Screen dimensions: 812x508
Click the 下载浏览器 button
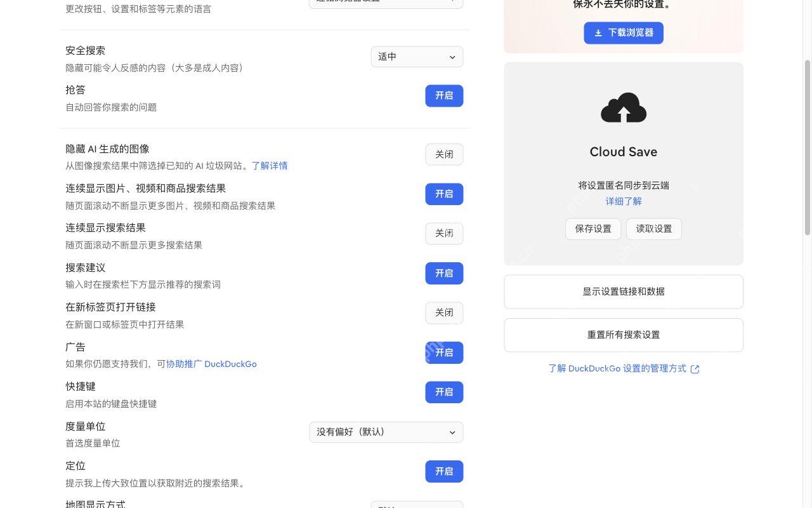click(x=624, y=33)
